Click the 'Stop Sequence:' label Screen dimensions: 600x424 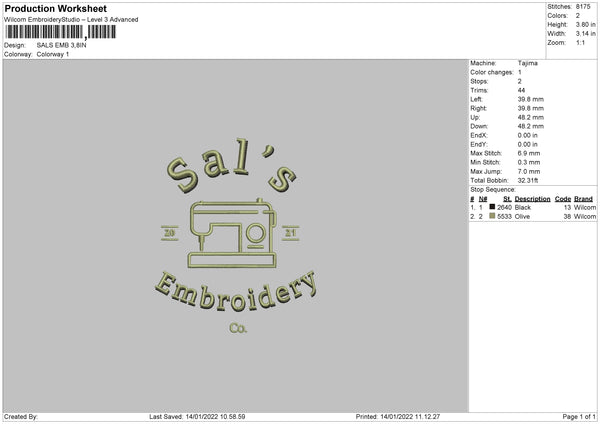point(493,189)
